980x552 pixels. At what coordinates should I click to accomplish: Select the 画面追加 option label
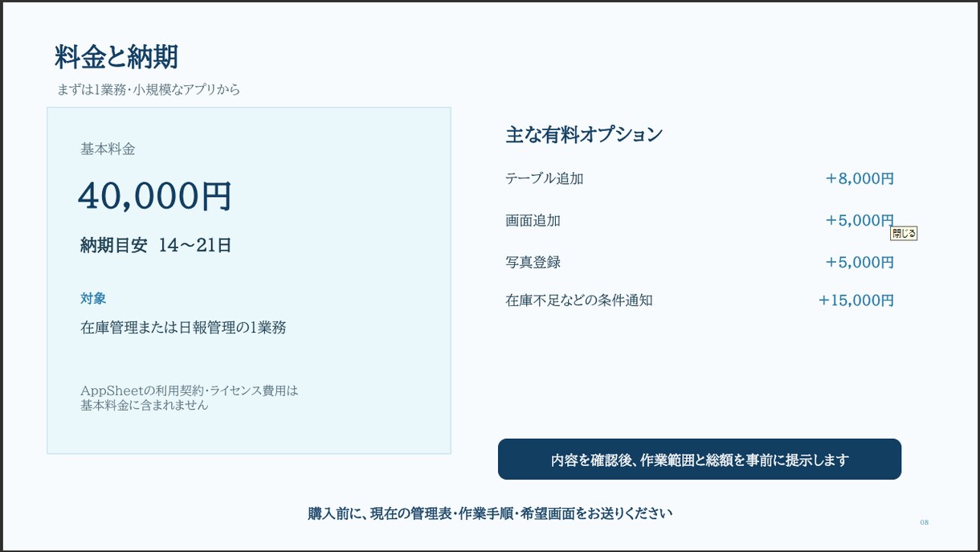coord(533,220)
